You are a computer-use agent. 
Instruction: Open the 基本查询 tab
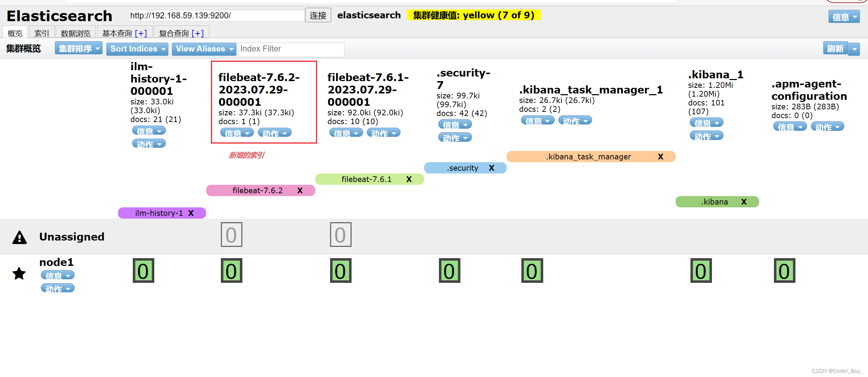[x=117, y=33]
